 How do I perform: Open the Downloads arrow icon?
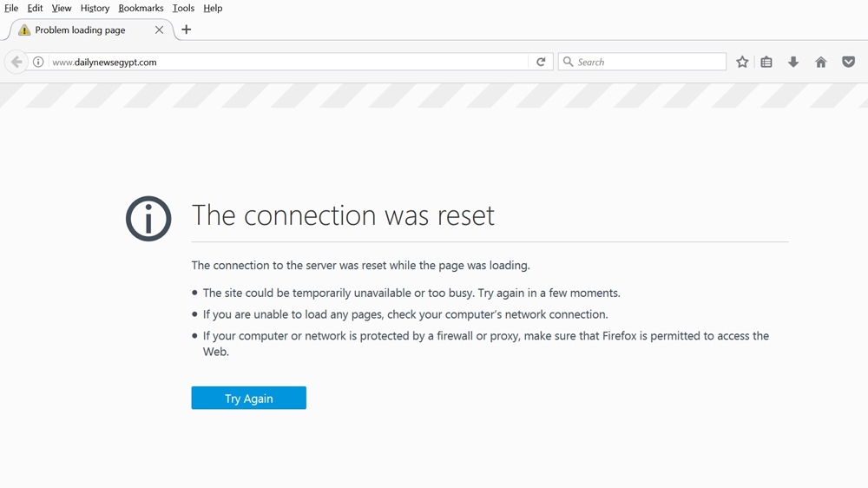point(793,62)
